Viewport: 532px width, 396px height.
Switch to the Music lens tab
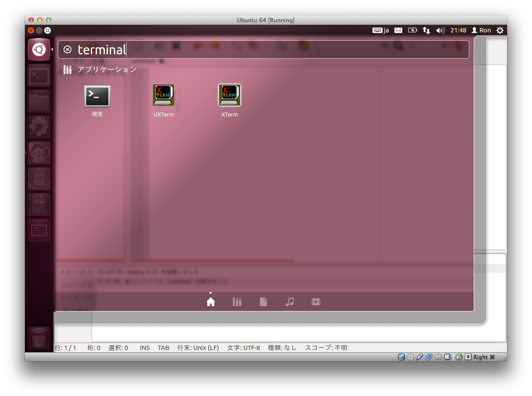(x=290, y=302)
